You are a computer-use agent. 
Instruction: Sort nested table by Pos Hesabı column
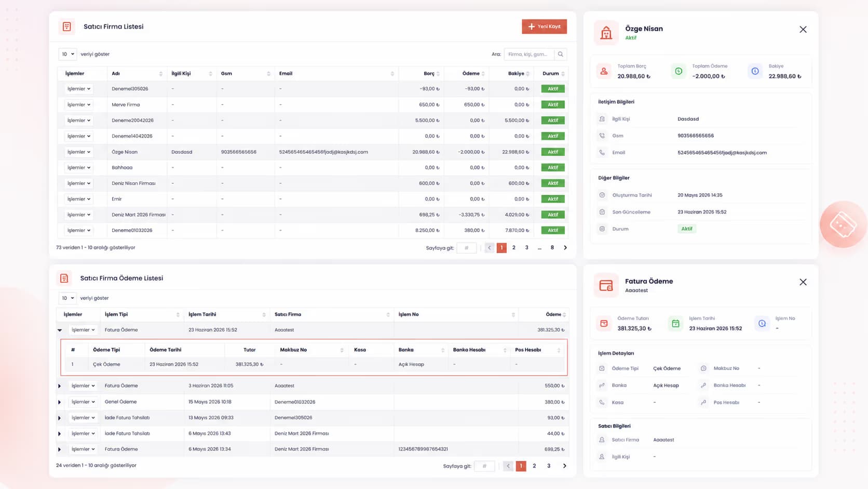tap(559, 350)
